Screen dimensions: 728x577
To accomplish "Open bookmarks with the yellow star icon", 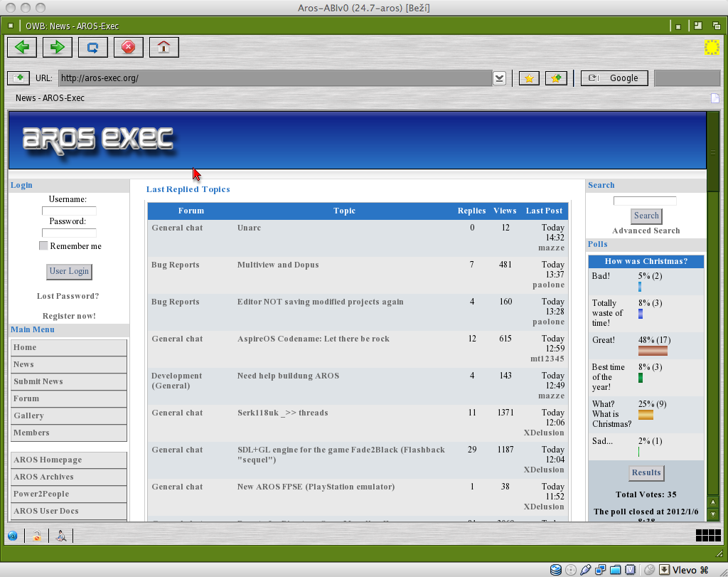I will tap(528, 78).
